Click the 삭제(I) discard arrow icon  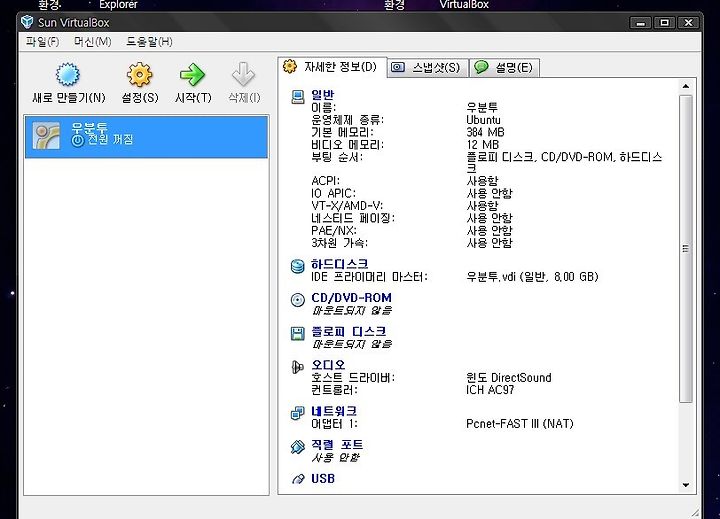[243, 74]
